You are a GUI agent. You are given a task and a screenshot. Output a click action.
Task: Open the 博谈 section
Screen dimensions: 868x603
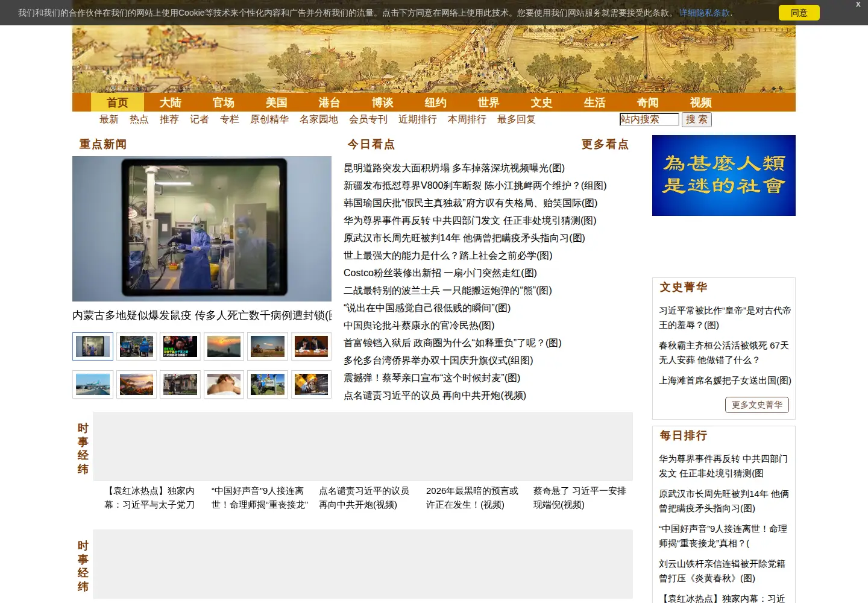[383, 103]
